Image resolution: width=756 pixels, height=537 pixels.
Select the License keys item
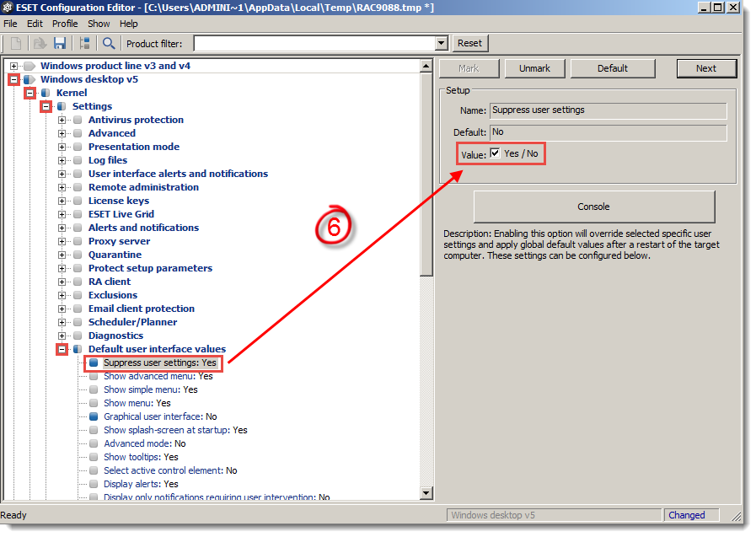click(x=119, y=201)
